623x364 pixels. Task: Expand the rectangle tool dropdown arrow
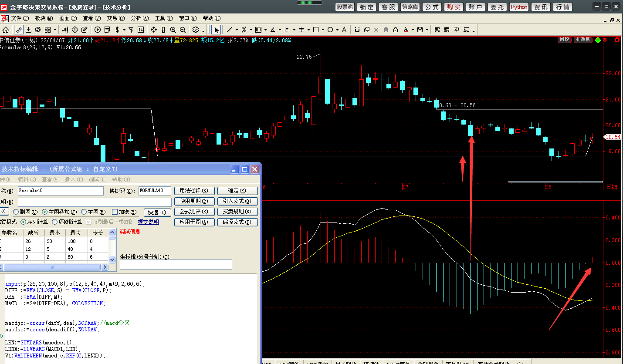pyautogui.click(x=323, y=30)
